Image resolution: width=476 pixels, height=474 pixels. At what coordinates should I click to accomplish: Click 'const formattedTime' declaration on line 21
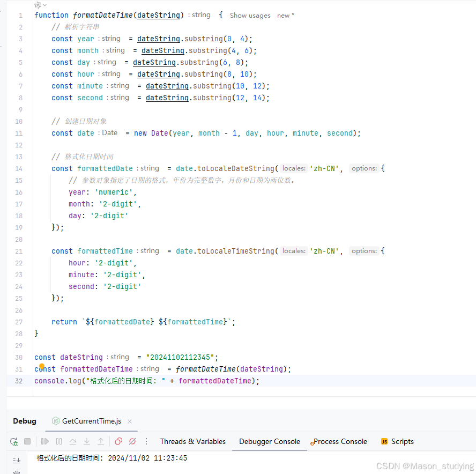[92, 251]
